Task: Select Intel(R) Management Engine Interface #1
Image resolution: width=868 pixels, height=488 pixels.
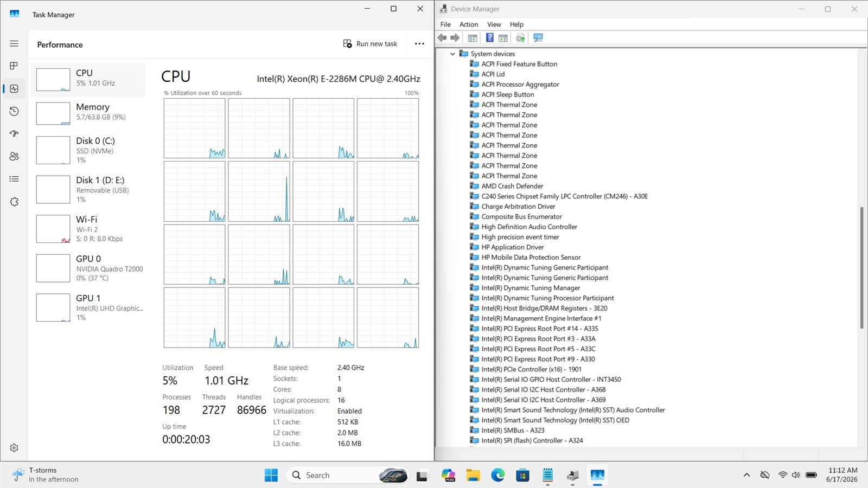Action: pyautogui.click(x=541, y=318)
